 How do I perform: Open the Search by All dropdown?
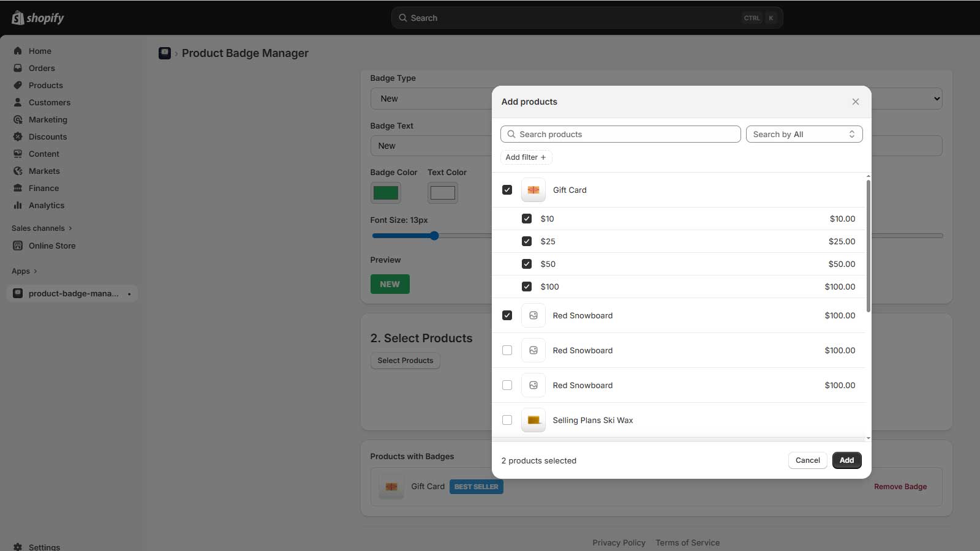[x=804, y=134]
